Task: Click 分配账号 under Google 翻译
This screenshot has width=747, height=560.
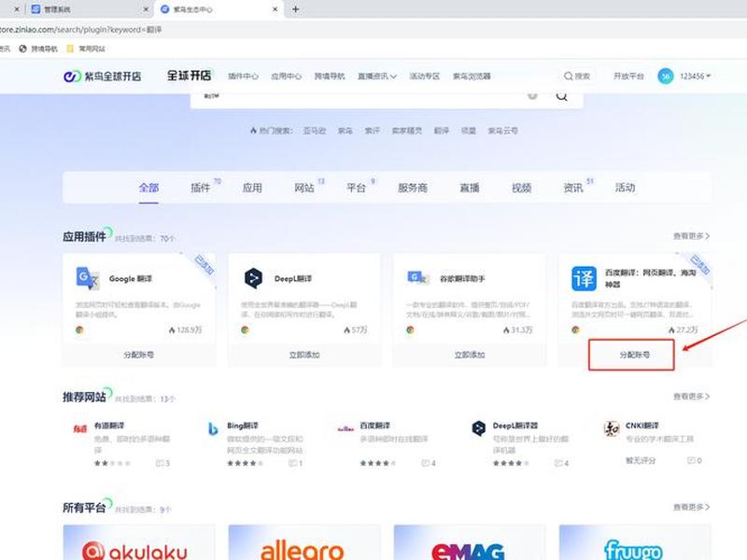Action: pyautogui.click(x=138, y=355)
